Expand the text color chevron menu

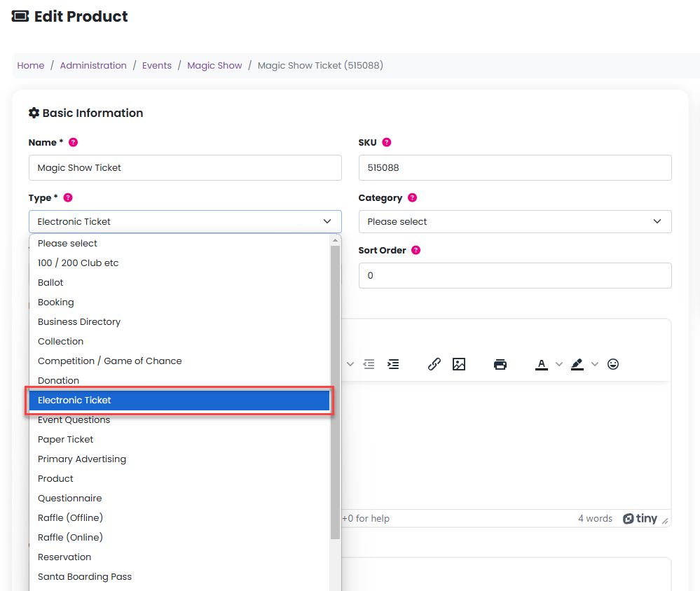click(559, 364)
